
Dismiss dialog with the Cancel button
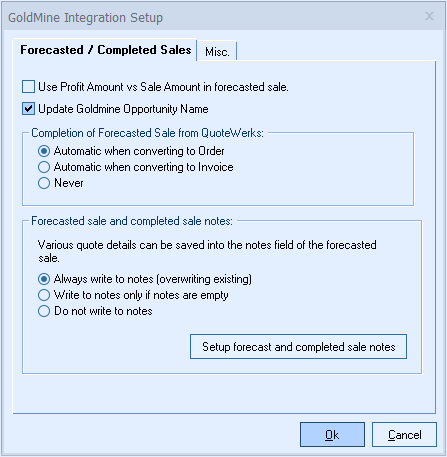(404, 435)
